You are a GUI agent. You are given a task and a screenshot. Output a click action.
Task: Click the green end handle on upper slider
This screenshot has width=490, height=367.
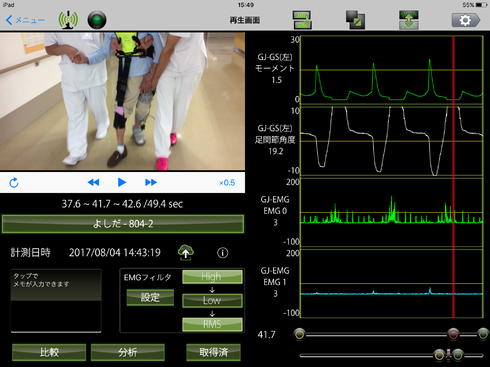tap(483, 334)
